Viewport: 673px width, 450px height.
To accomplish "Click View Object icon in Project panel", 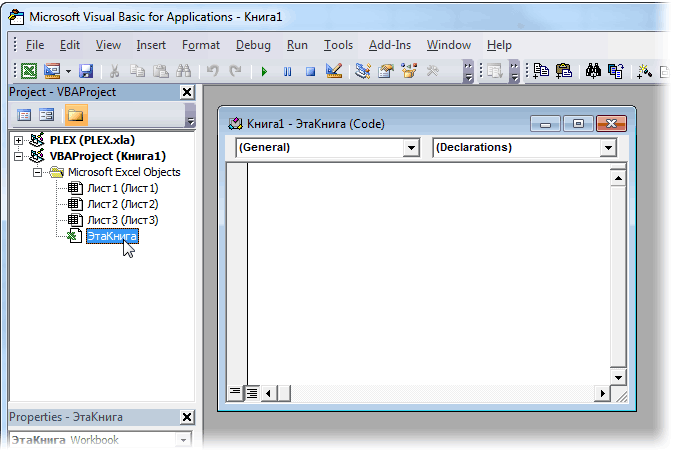I will tap(46, 115).
